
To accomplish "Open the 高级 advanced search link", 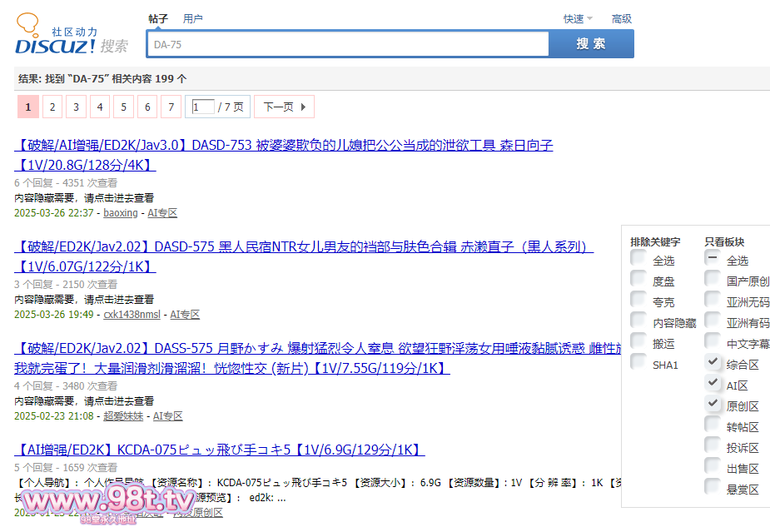I will (621, 18).
